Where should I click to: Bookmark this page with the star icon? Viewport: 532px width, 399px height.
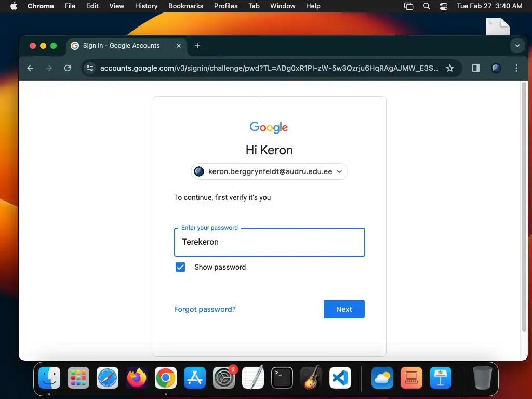[450, 68]
